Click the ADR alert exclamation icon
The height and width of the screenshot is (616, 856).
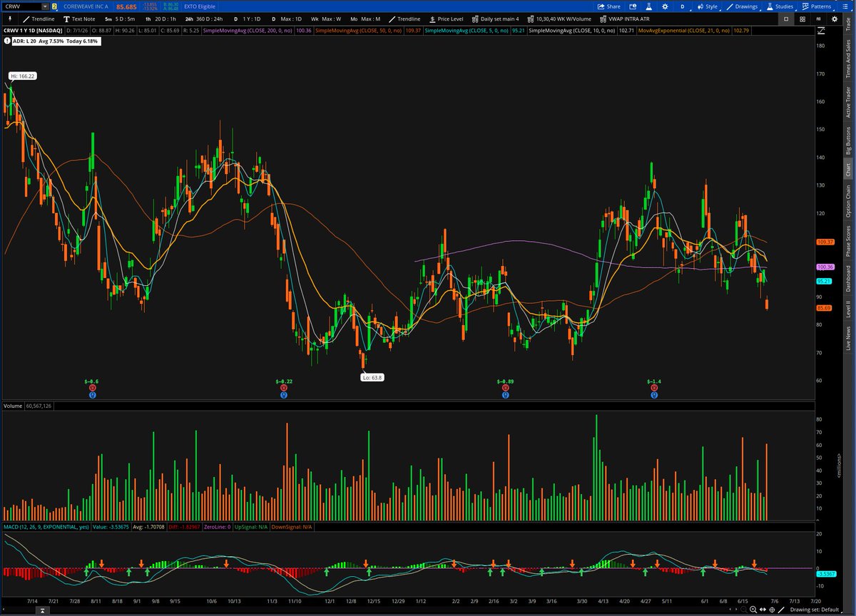coord(6,41)
